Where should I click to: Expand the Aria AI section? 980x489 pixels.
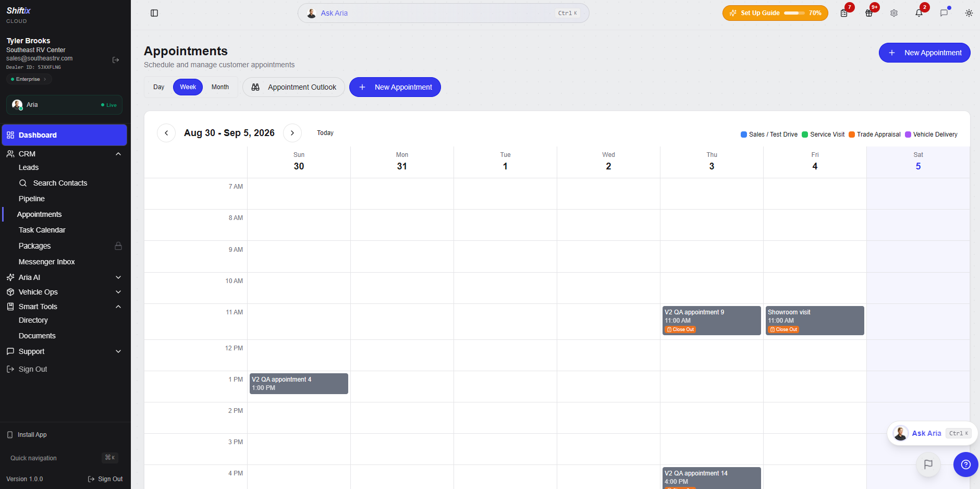(x=118, y=277)
